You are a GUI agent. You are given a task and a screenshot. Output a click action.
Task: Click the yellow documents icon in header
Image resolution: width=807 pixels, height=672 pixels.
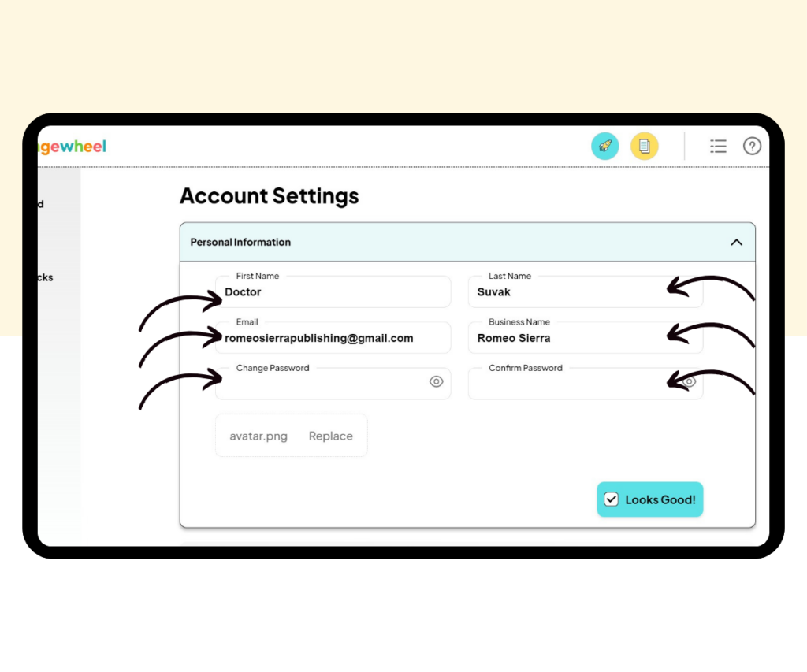click(x=645, y=146)
